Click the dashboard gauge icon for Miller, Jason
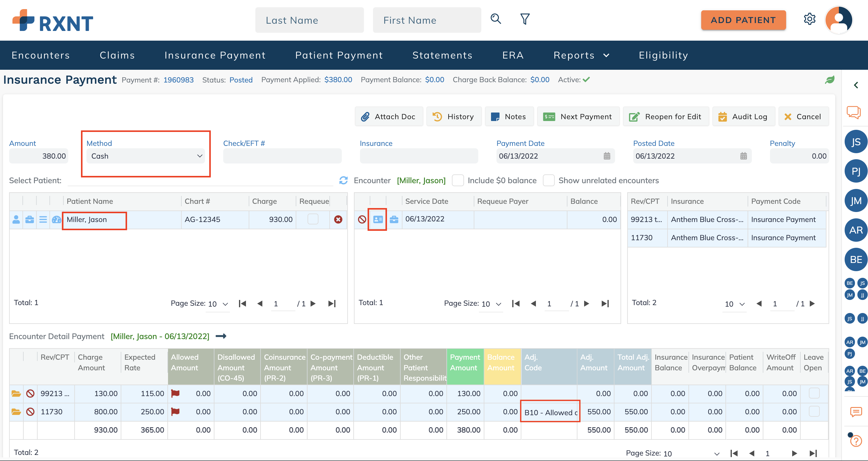Screen dimensions: 868x461 (x=56, y=219)
